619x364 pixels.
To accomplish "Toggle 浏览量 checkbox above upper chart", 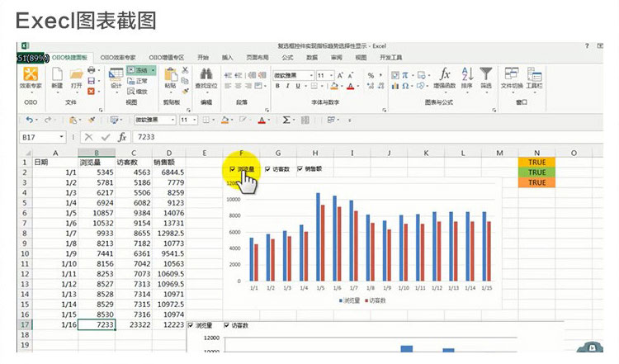I will click(x=233, y=169).
